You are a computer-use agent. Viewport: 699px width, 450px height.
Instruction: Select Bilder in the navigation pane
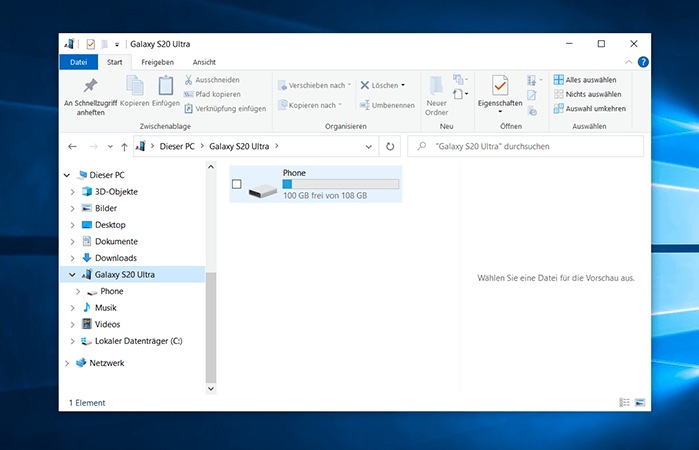click(x=106, y=208)
